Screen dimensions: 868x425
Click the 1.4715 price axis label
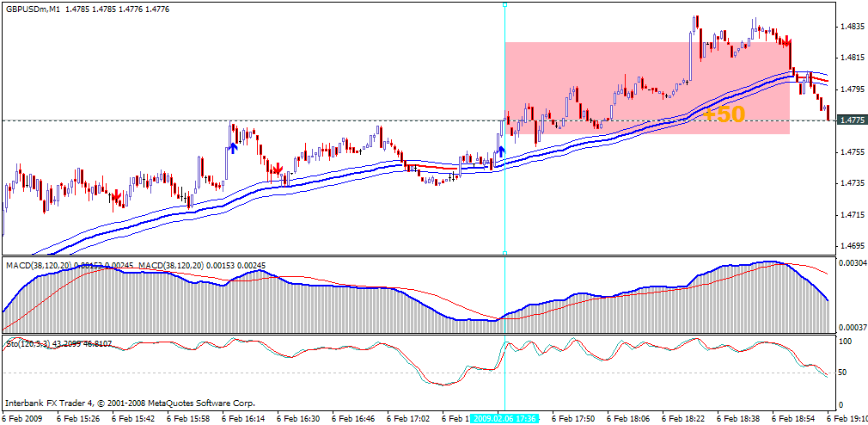click(853, 214)
